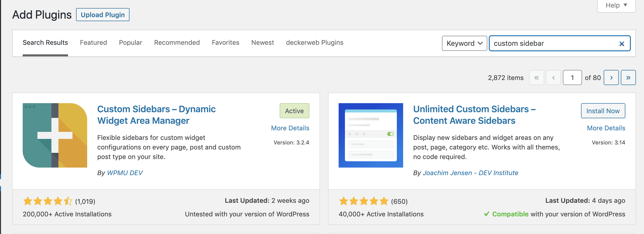This screenshot has width=644, height=234.
Task: Jump to the last results page
Action: pos(628,77)
